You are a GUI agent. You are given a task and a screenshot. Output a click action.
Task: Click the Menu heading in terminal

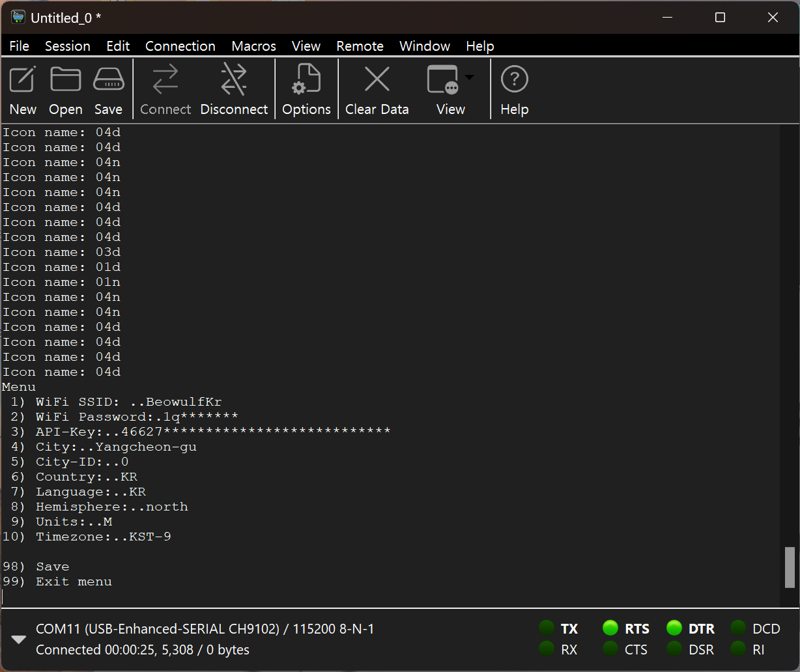19,387
